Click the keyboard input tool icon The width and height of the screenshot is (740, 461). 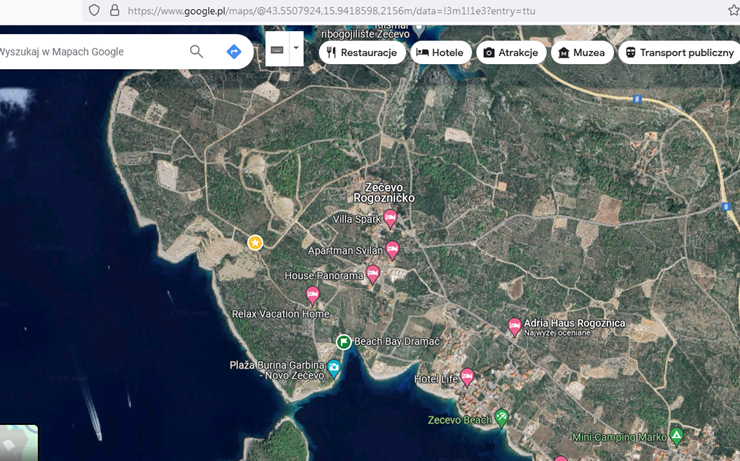tap(277, 50)
